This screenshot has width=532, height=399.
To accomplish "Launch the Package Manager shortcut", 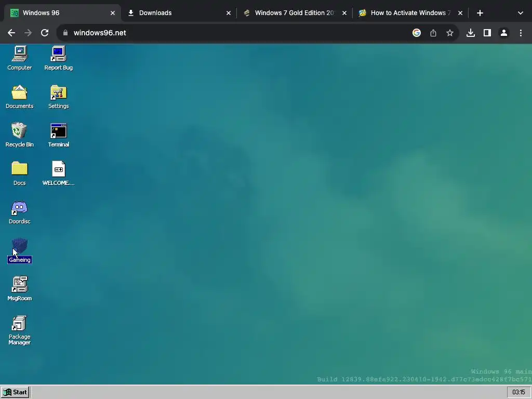I will (20, 330).
